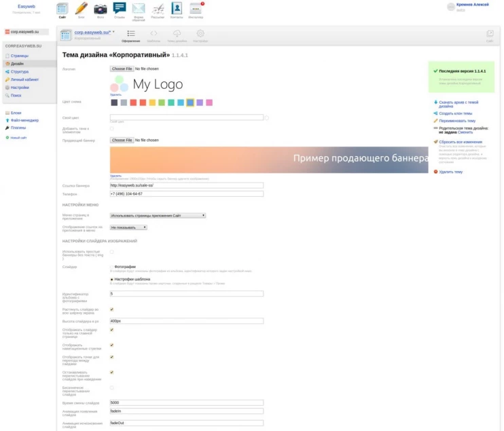Click the banner link input field

[x=186, y=185]
